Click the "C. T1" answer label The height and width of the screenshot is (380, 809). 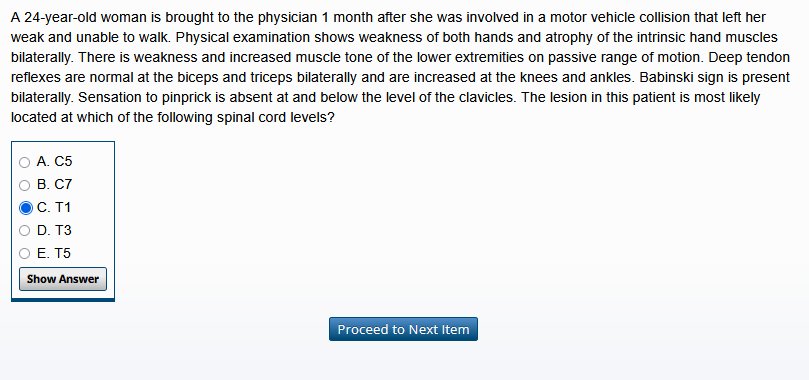tap(54, 207)
